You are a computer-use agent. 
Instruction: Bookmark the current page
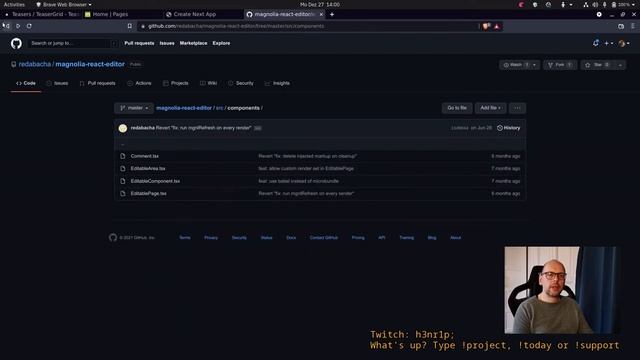coord(129,26)
